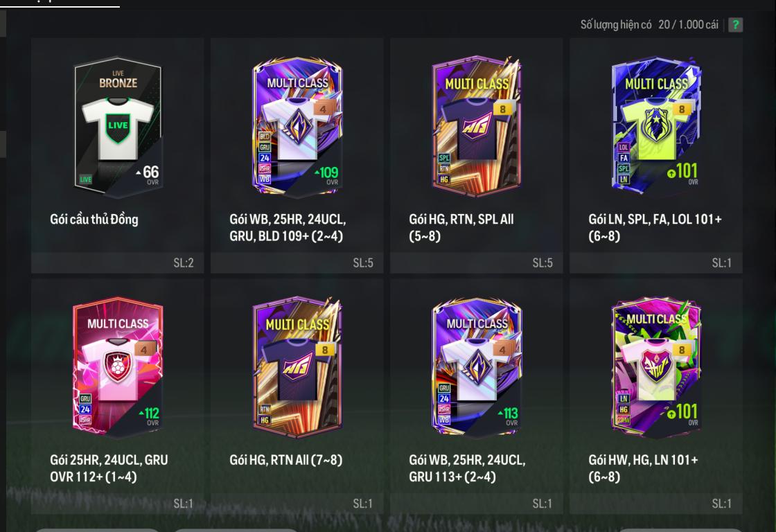Open Gói HW, HG, LN 101+ (6~8) label
Screen dimensions: 776x532
[643, 468]
